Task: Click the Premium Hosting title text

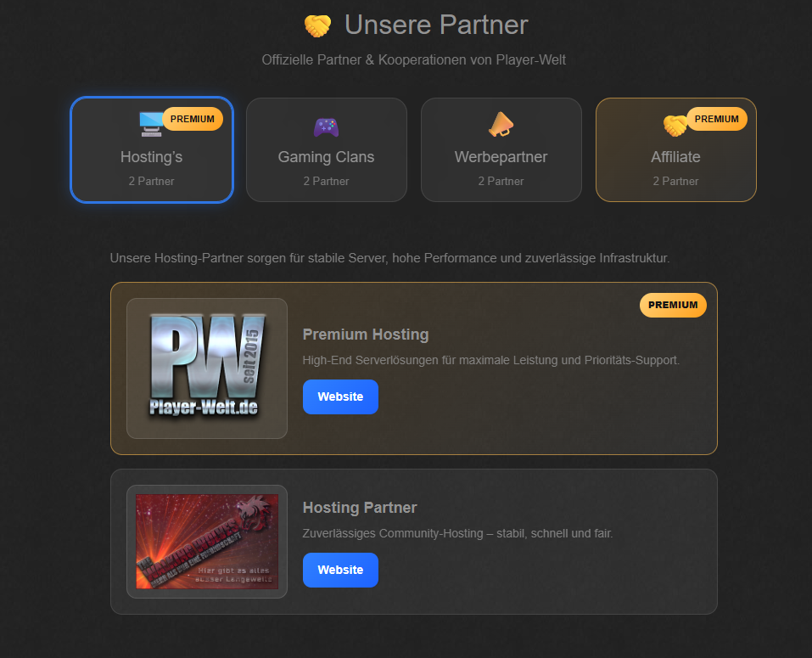Action: coord(366,335)
